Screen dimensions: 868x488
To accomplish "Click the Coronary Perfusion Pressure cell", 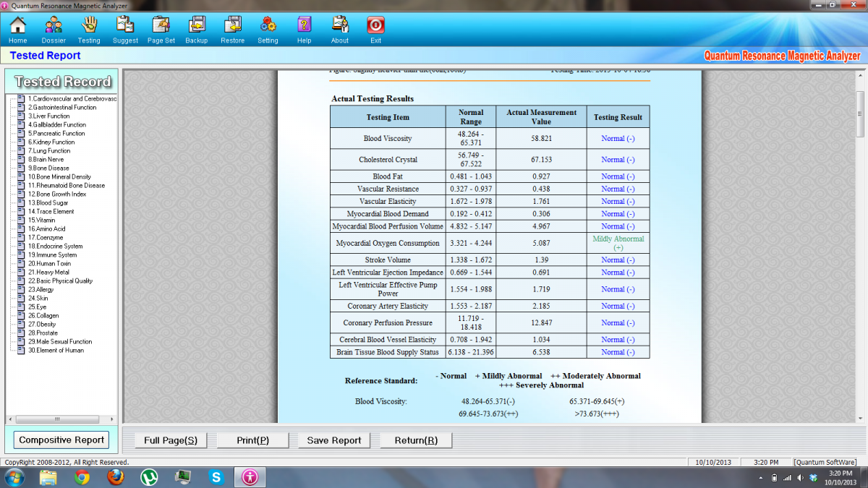I will click(x=388, y=322).
